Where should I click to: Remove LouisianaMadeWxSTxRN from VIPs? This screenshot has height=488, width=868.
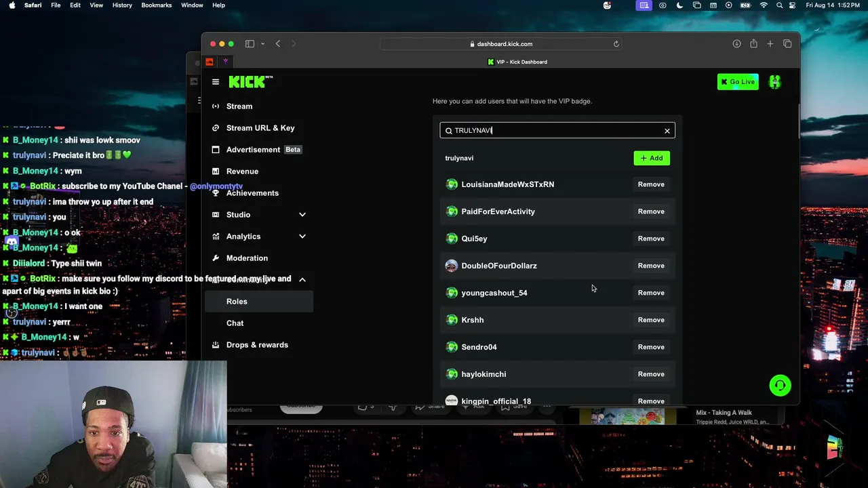point(651,184)
